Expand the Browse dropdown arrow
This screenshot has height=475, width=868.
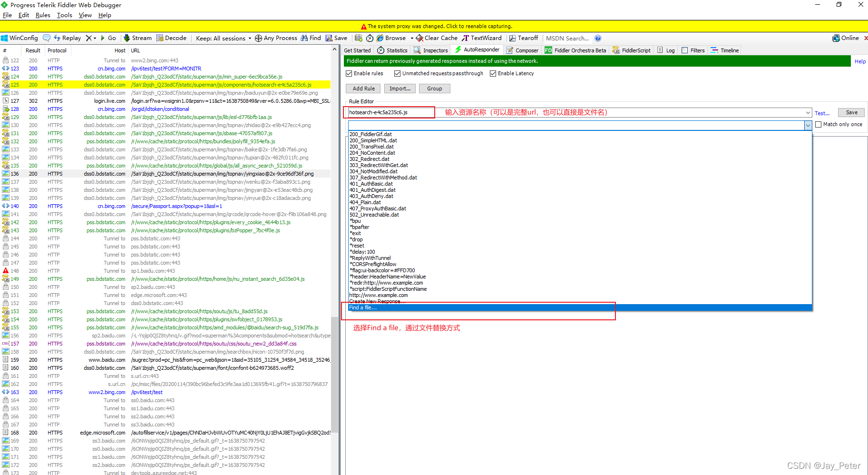412,38
